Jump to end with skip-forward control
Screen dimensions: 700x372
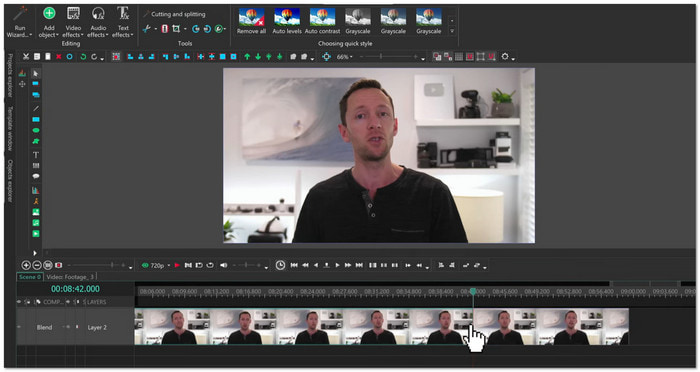click(359, 265)
